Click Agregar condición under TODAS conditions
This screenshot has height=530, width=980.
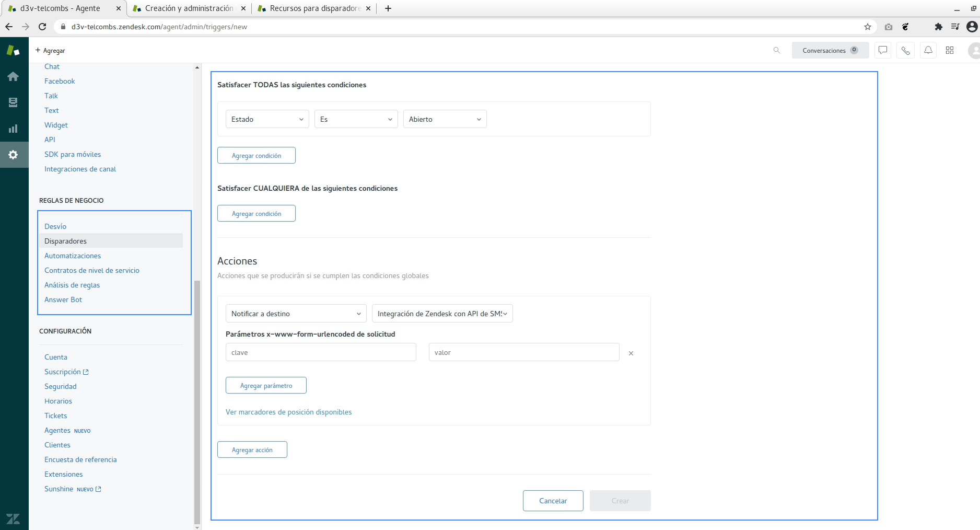(256, 155)
